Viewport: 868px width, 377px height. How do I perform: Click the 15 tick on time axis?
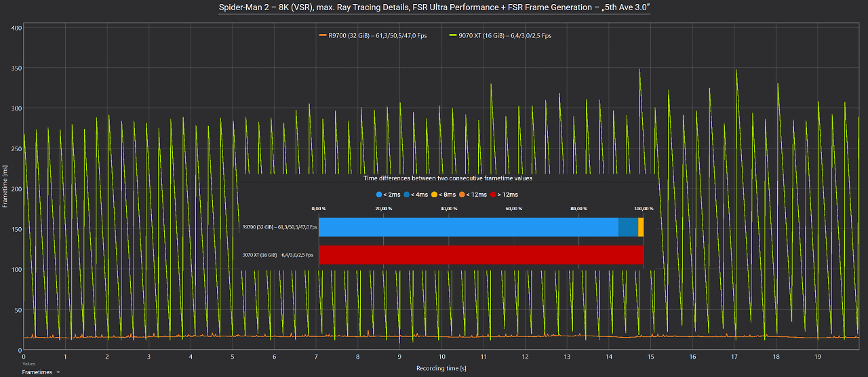tap(650, 356)
